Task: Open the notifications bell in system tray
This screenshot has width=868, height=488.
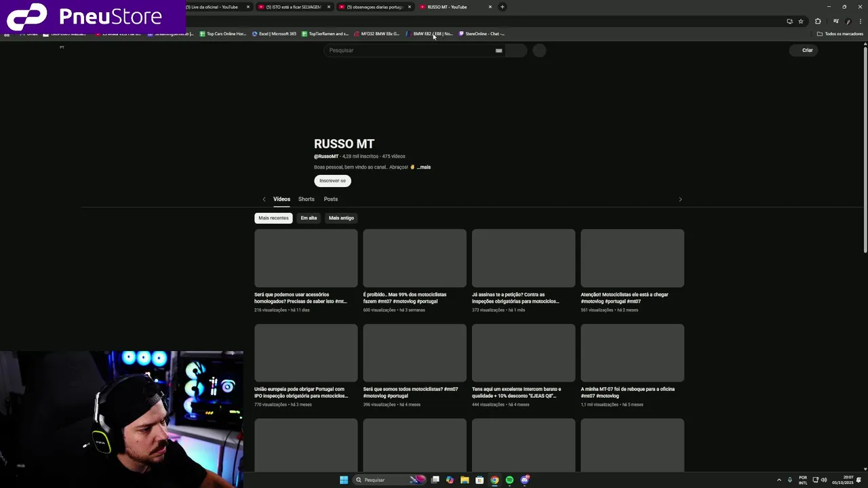Action: point(859,480)
